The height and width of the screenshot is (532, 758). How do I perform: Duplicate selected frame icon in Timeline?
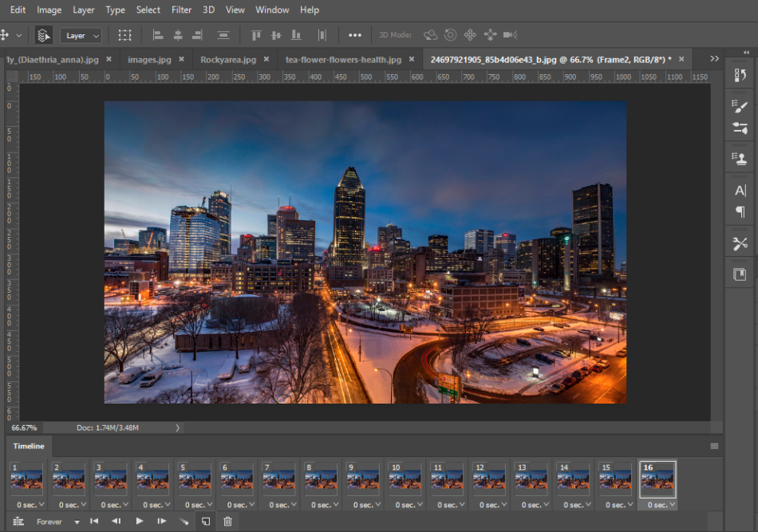(x=206, y=522)
